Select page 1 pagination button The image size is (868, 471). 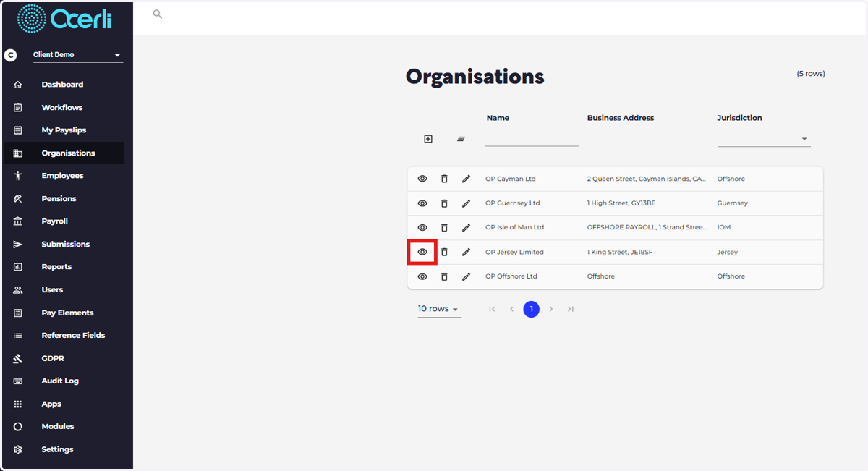point(532,309)
